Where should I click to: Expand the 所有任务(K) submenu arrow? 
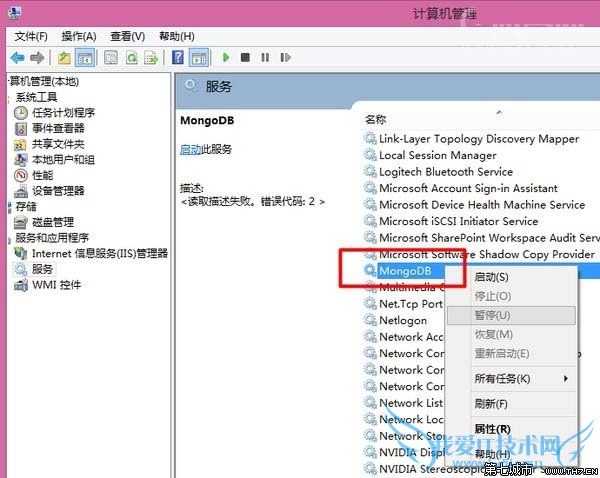tap(566, 378)
